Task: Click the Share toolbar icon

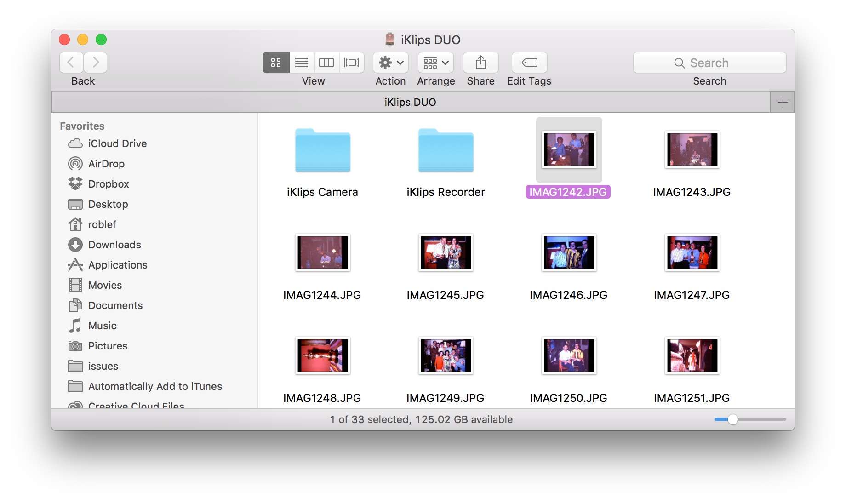Action: (480, 63)
